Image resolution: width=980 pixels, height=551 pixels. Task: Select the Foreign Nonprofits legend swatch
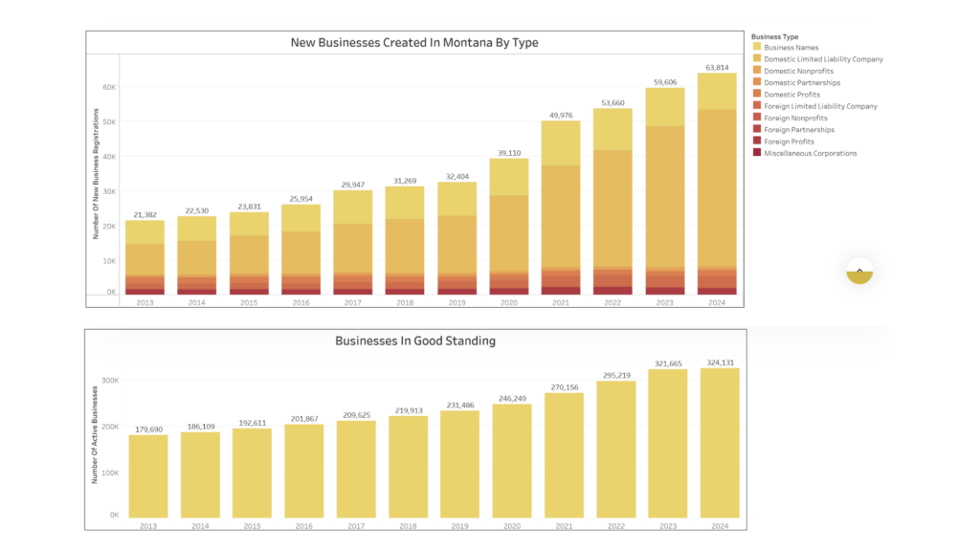pos(757,118)
